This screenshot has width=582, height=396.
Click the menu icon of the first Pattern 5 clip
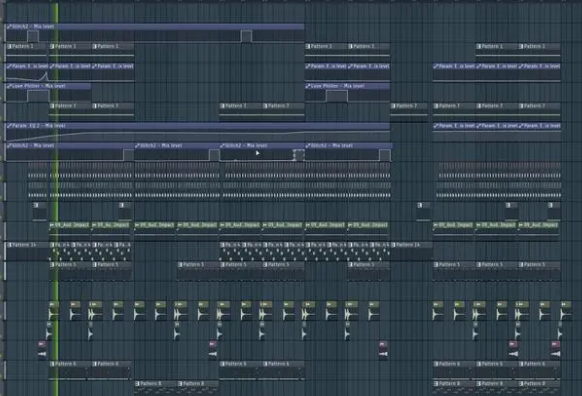click(x=52, y=265)
